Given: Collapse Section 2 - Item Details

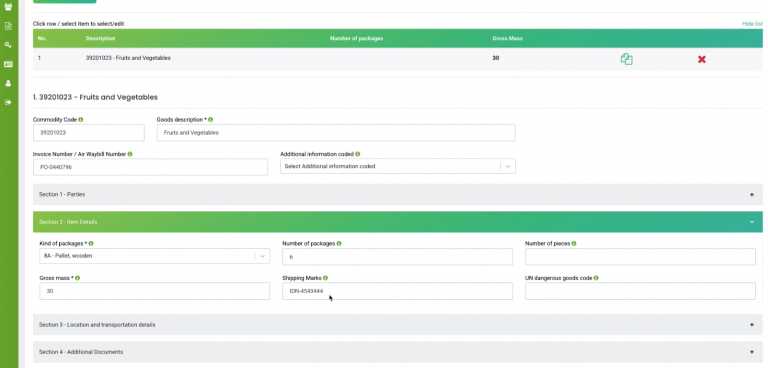Looking at the screenshot, I should (x=398, y=222).
